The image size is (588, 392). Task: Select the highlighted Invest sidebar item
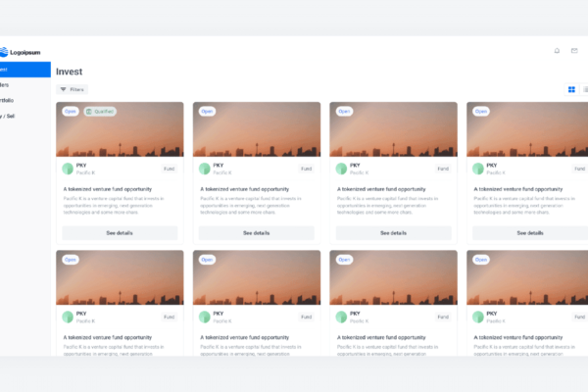(x=25, y=70)
